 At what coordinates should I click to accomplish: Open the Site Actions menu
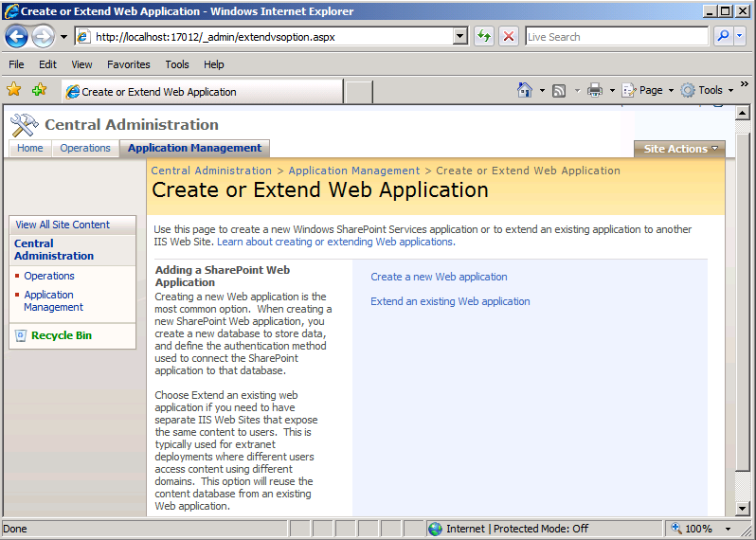(680, 149)
